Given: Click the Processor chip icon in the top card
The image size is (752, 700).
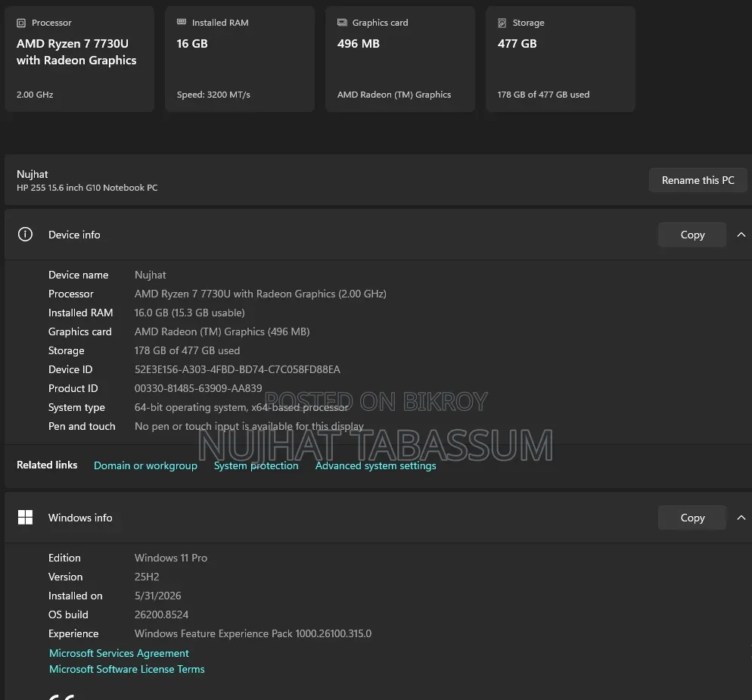Looking at the screenshot, I should click(x=21, y=23).
